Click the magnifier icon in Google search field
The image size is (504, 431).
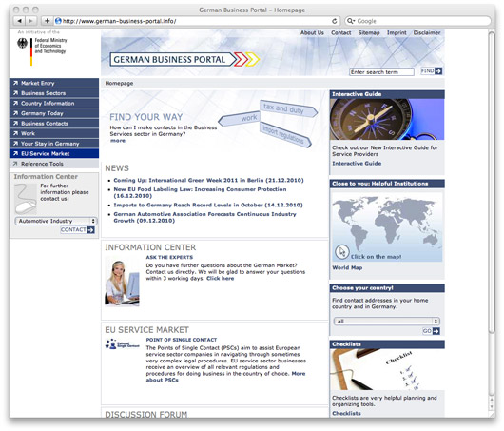[350, 21]
